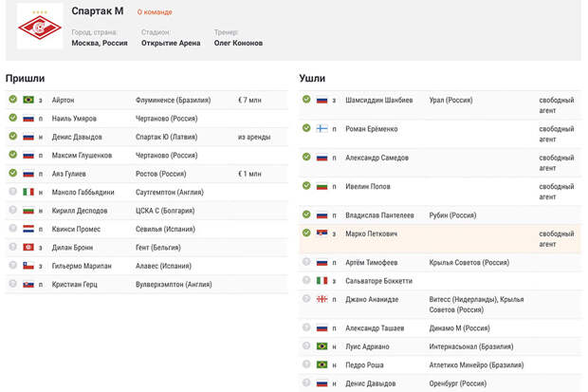Viewport: 588px width, 392px height.
Task: Click club 'Интернасьонал (Бразилия)'
Action: coord(471,347)
